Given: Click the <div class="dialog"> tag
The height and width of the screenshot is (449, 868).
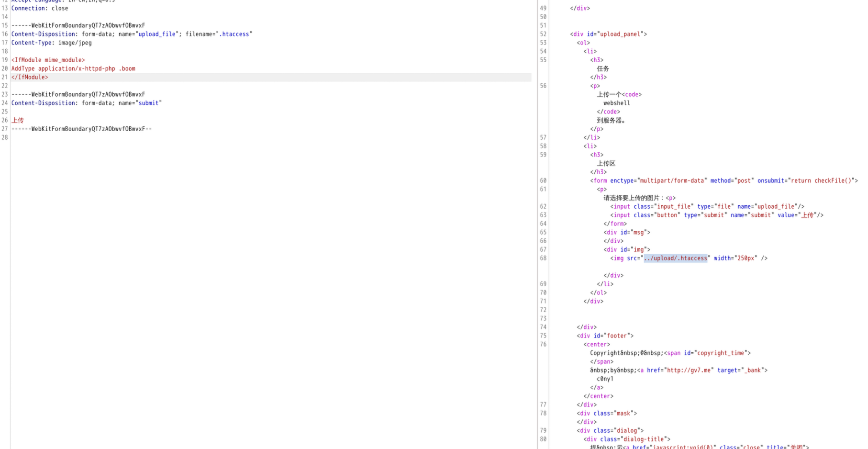Looking at the screenshot, I should point(610,430).
